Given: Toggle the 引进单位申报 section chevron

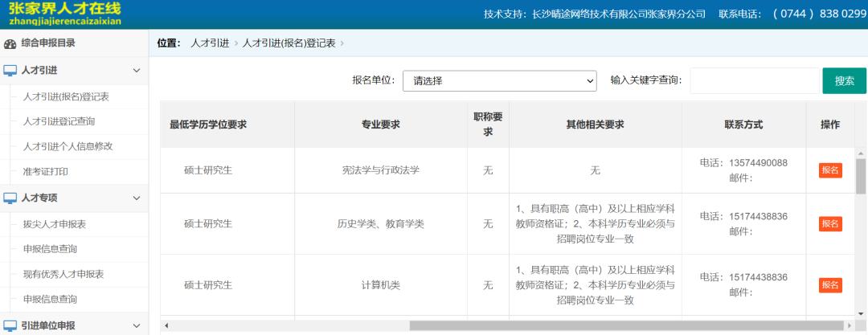Looking at the screenshot, I should [137, 325].
